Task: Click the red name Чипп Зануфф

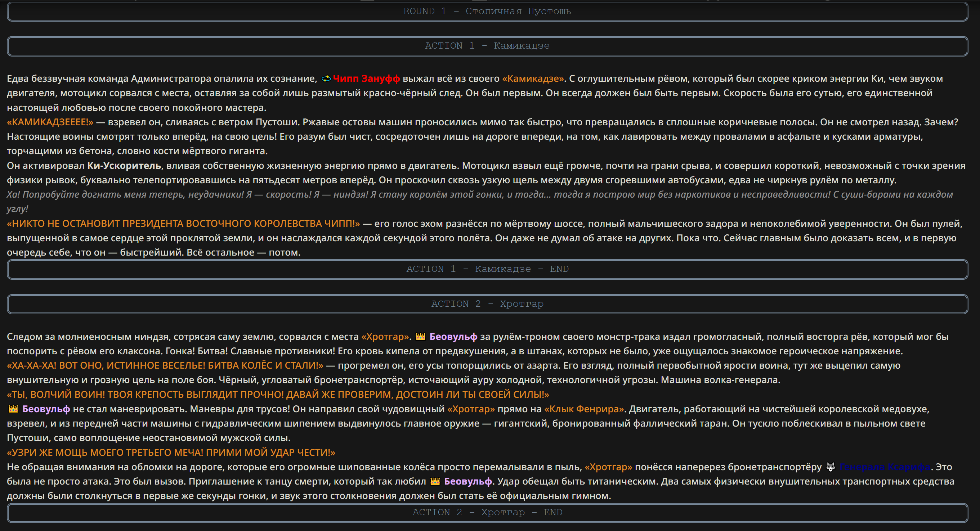Action: pyautogui.click(x=366, y=79)
